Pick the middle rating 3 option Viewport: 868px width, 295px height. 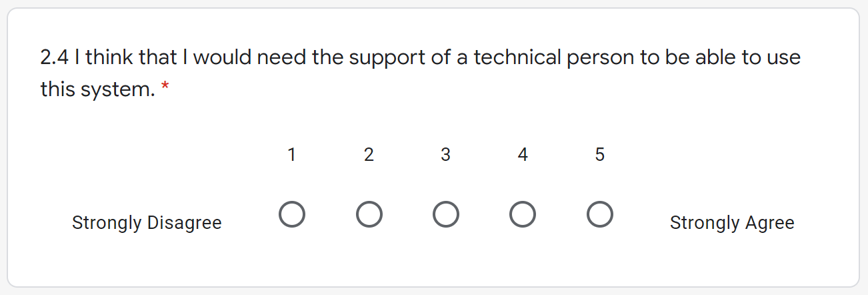[445, 215]
